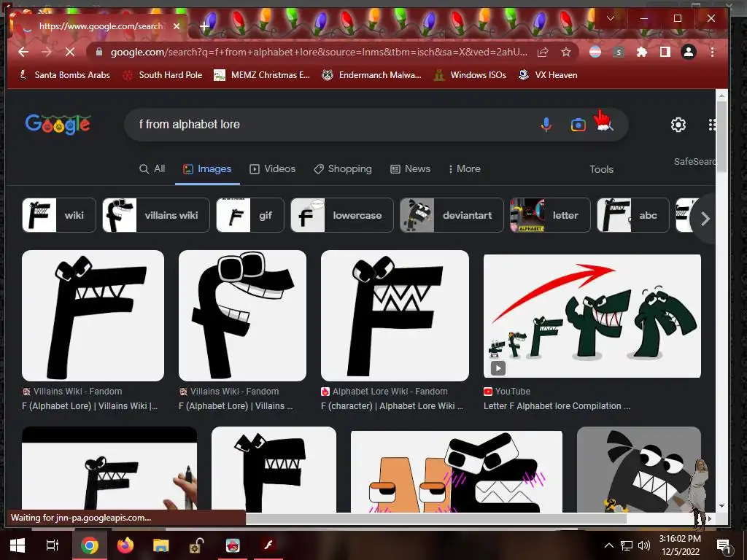This screenshot has height=560, width=747.
Task: Bookmark this page with the star icon
Action: [x=565, y=52]
